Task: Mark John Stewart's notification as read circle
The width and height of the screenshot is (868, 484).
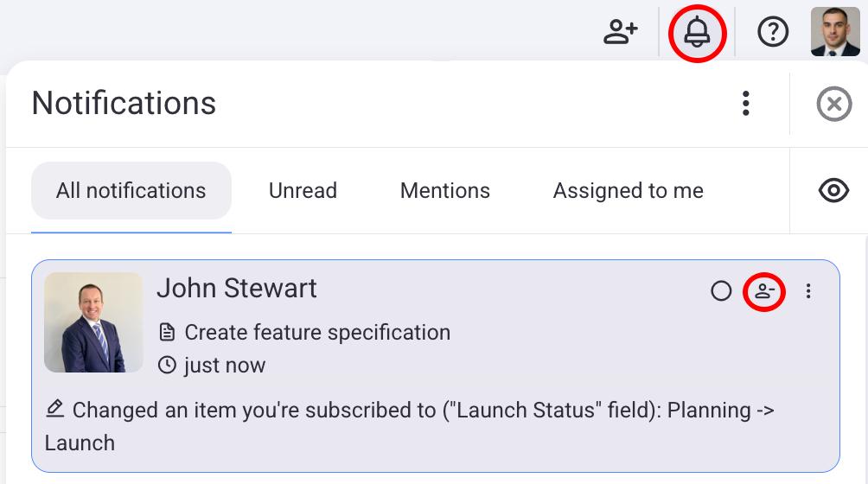Action: tap(721, 291)
